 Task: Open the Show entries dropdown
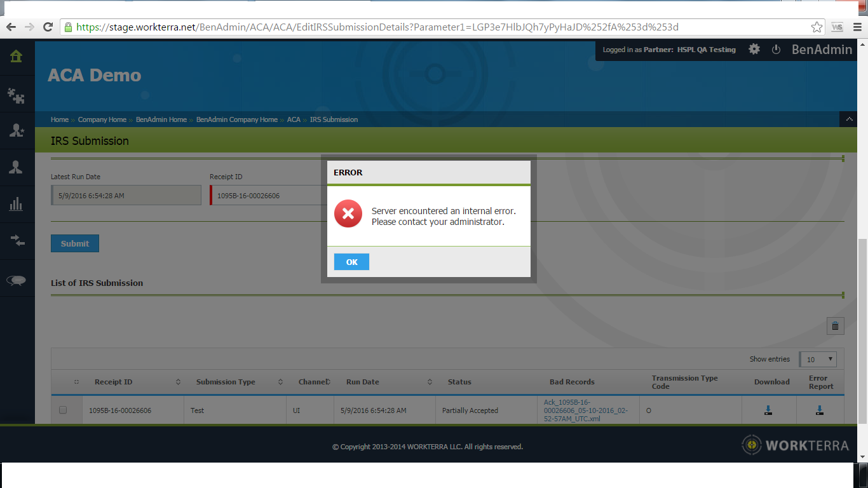818,359
